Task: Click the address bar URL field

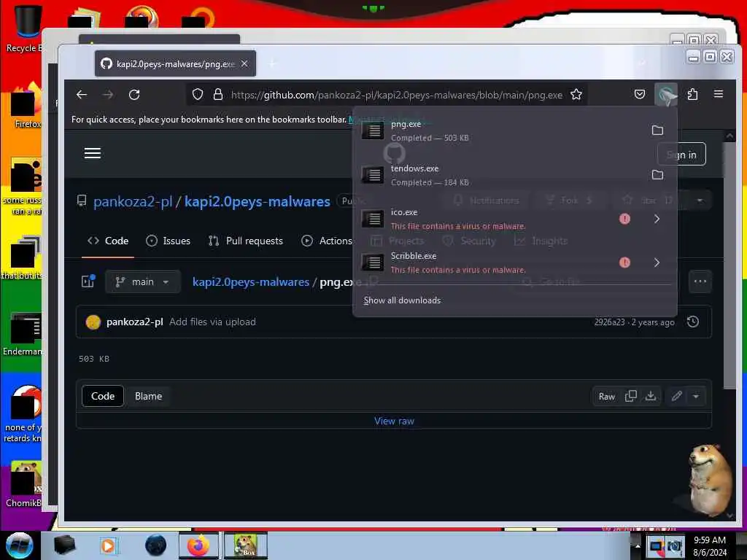Action: pos(396,95)
